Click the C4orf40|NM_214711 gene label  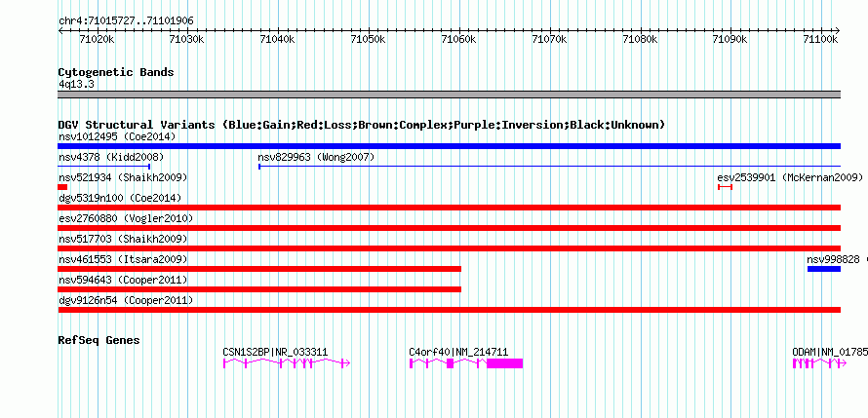point(458,352)
